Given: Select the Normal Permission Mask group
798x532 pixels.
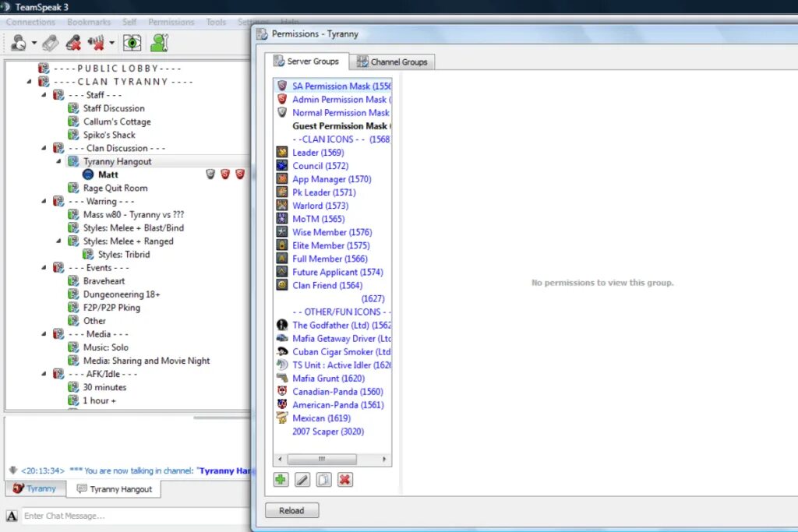Looking at the screenshot, I should tap(333, 112).
